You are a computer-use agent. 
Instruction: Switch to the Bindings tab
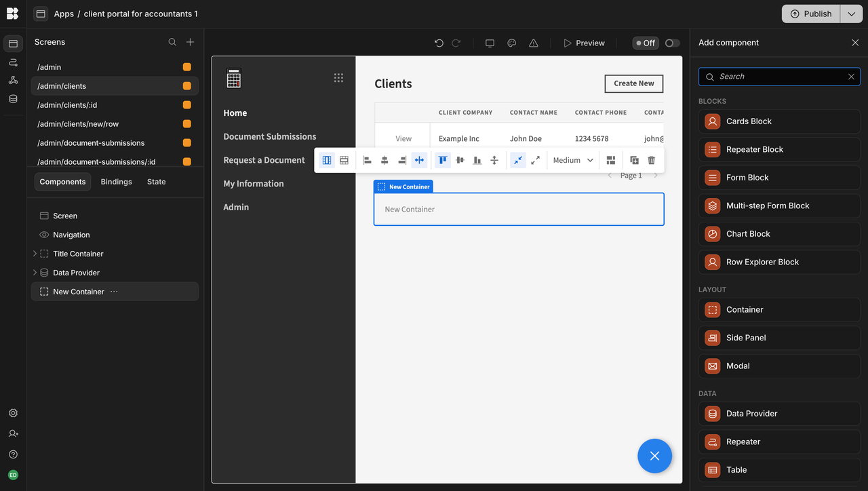(x=116, y=181)
